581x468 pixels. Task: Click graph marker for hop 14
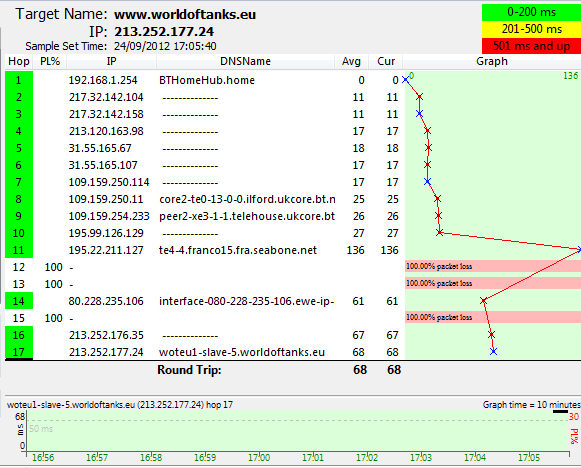point(484,301)
